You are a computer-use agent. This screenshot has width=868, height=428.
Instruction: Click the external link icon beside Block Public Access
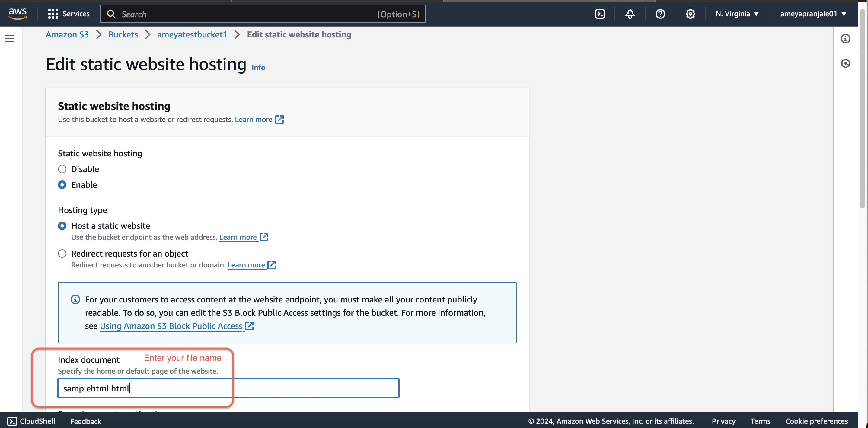[249, 326]
